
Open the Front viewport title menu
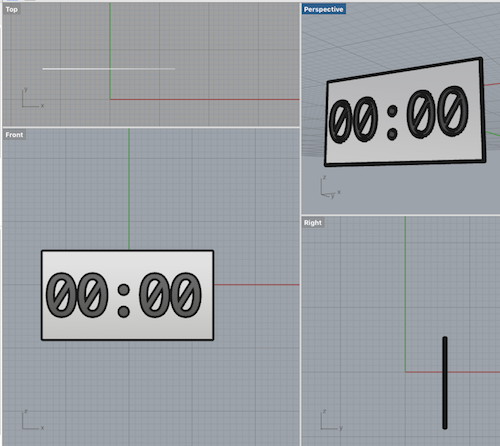[x=14, y=135]
